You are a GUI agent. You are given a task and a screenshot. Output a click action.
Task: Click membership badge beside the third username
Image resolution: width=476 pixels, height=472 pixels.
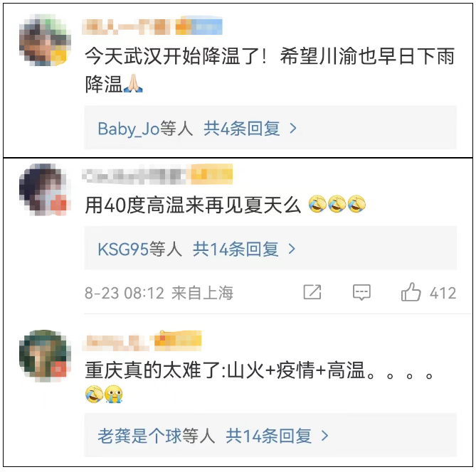[178, 338]
